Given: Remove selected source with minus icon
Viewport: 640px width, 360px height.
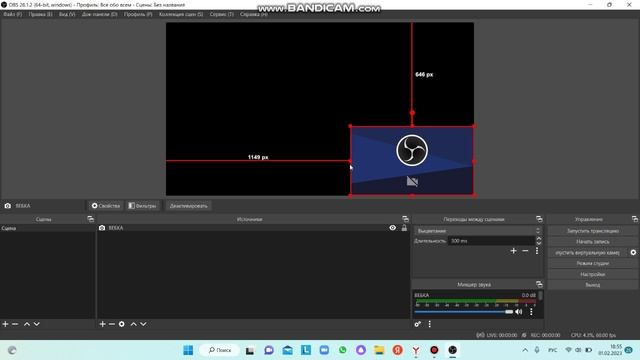Looking at the screenshot, I should click(x=112, y=324).
